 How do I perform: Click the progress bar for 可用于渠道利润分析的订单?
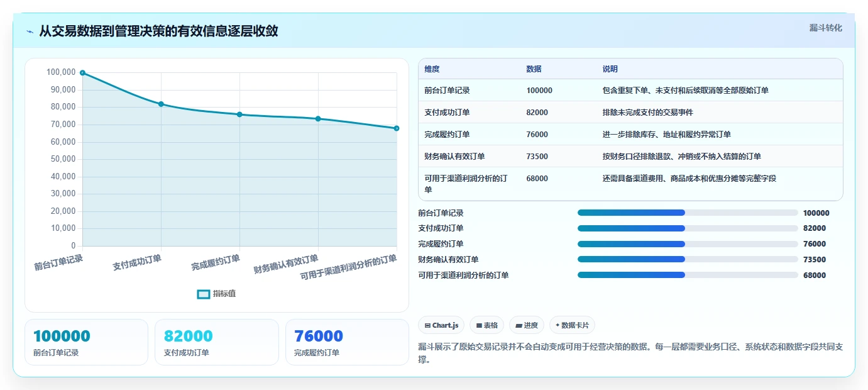pos(688,275)
